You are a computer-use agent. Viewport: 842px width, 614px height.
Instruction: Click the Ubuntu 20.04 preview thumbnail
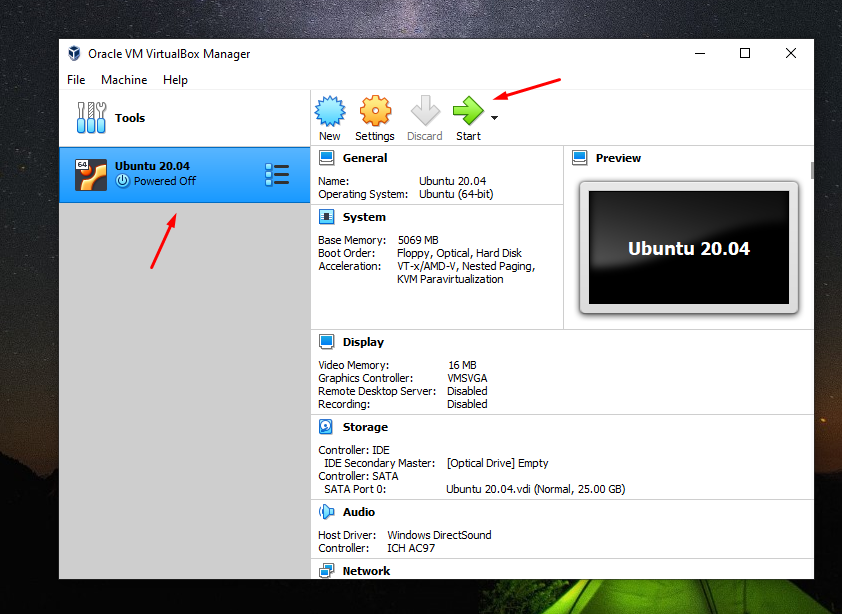coord(688,248)
